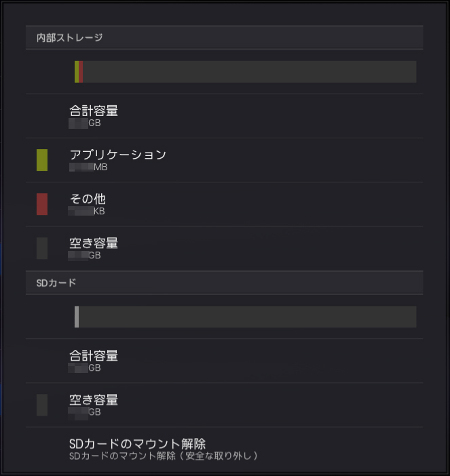Click the gray 空き容量 swatch under SDカード
The height and width of the screenshot is (476, 450).
click(42, 405)
